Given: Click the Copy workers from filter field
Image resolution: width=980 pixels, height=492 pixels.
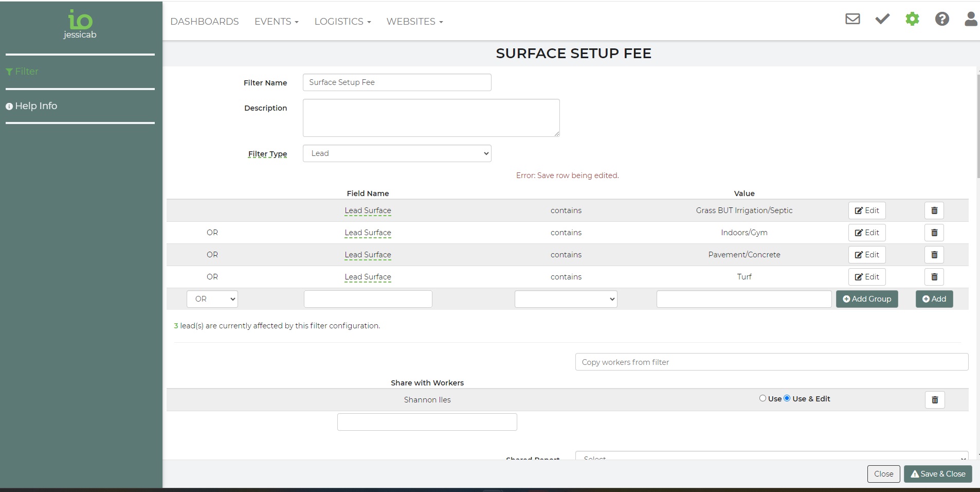Looking at the screenshot, I should pyautogui.click(x=771, y=362).
